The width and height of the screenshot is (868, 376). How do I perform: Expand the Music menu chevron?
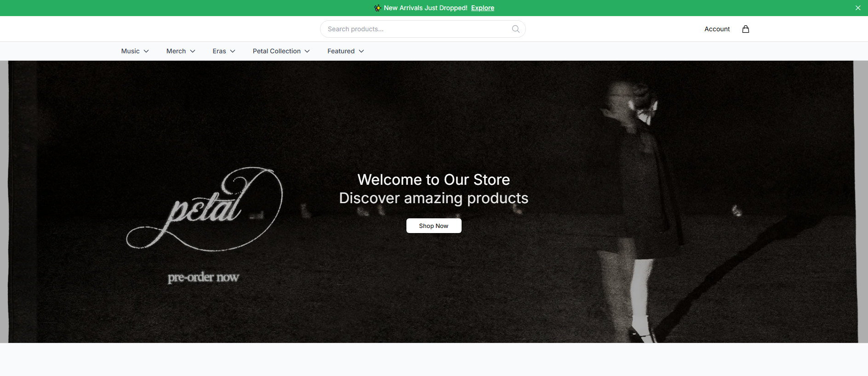tap(146, 51)
